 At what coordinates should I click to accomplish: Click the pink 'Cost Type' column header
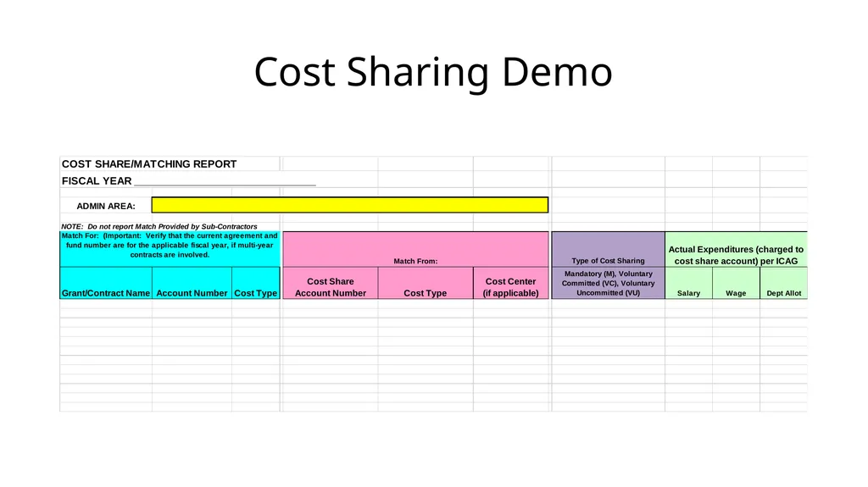tap(426, 284)
